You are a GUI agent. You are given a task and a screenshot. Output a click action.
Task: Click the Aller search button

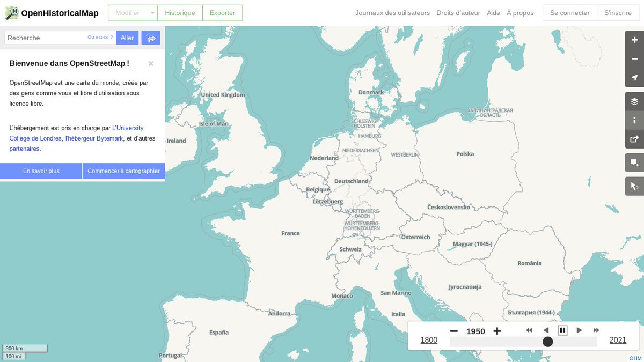pyautogui.click(x=127, y=38)
